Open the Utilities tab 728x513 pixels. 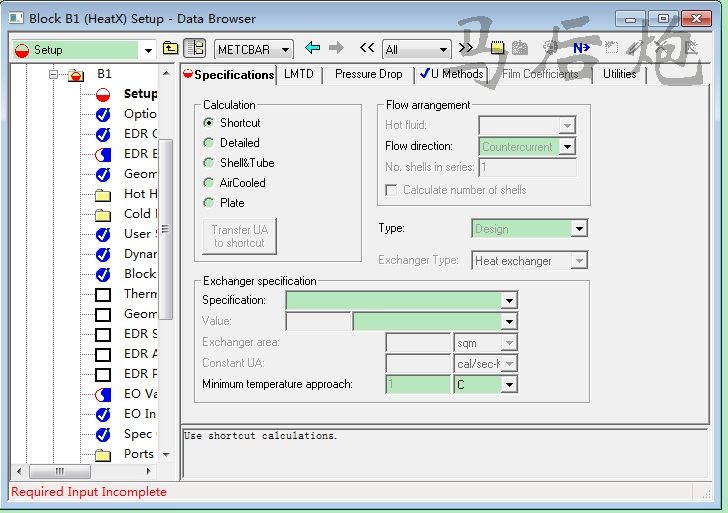click(x=619, y=75)
